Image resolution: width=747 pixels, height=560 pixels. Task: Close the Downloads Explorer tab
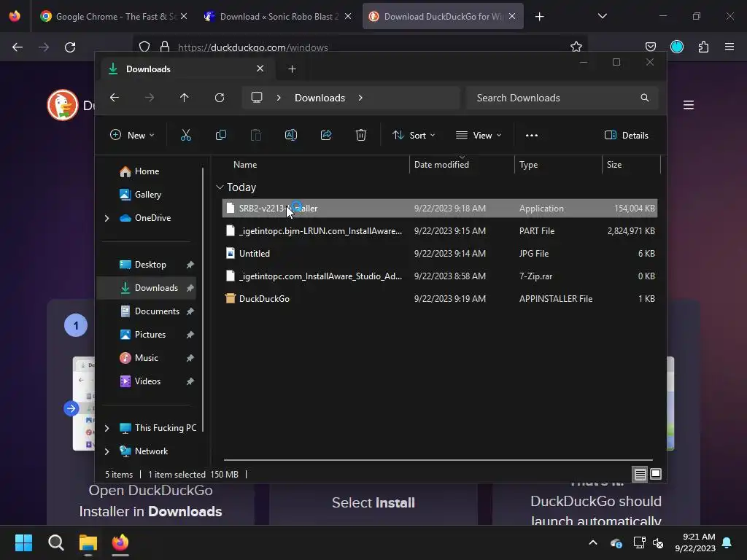(x=260, y=69)
